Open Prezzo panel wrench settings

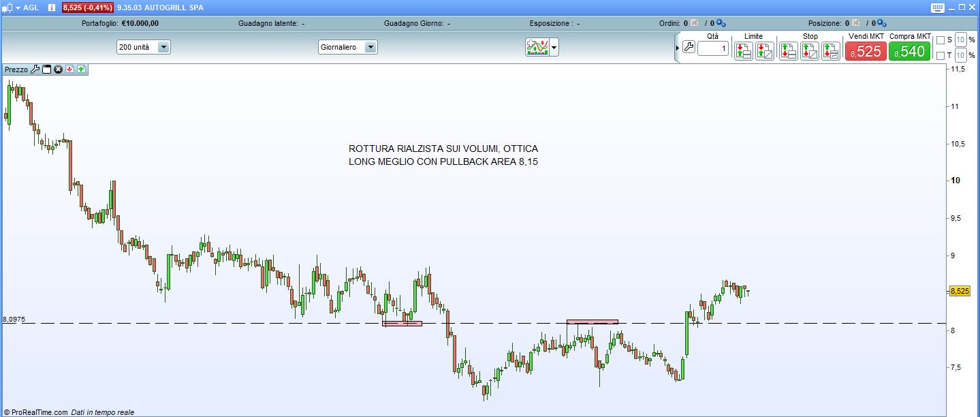click(35, 69)
